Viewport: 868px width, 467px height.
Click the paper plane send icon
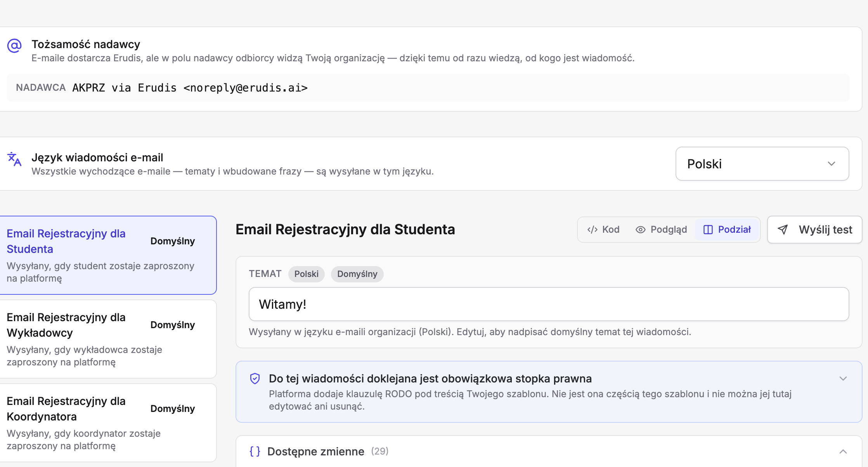[x=783, y=230]
